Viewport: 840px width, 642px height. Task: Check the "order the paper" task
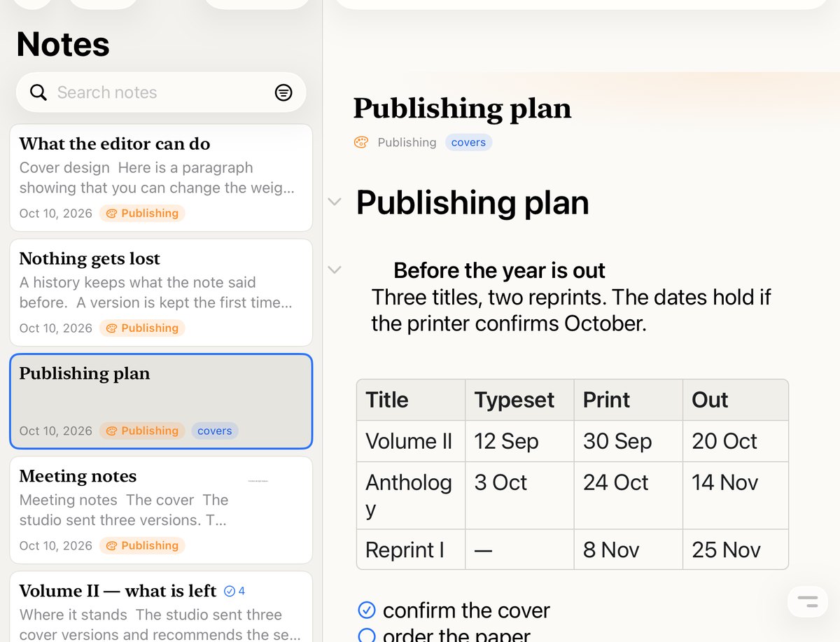(x=367, y=636)
